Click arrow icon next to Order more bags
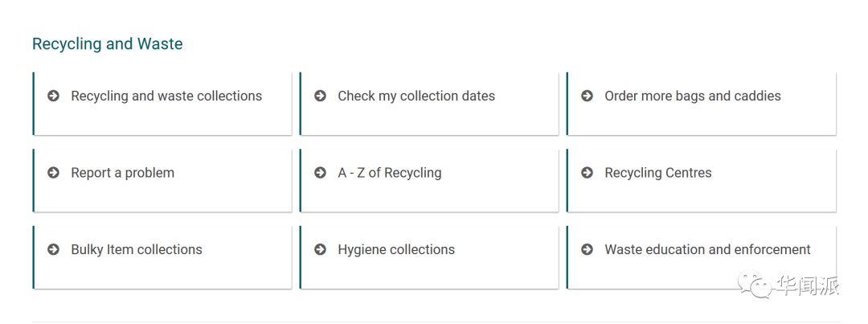 (x=587, y=96)
